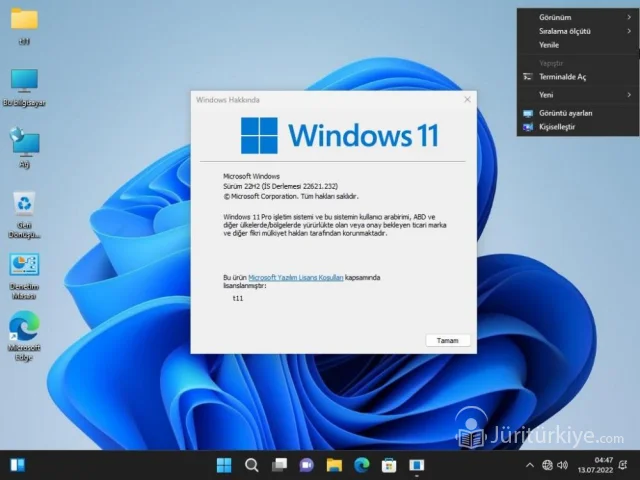Open taskbar Search magnifier
Screen dimensions: 640x480
[x=251, y=465]
